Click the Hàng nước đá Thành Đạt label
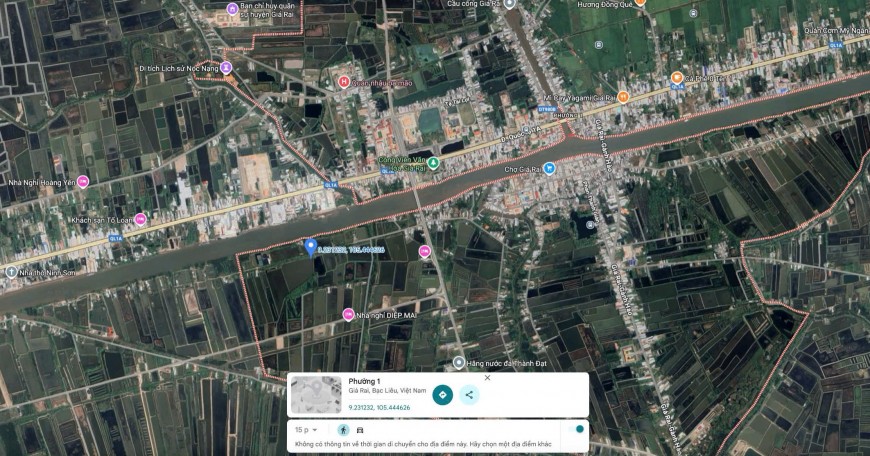This screenshot has width=870, height=456. click(x=507, y=363)
